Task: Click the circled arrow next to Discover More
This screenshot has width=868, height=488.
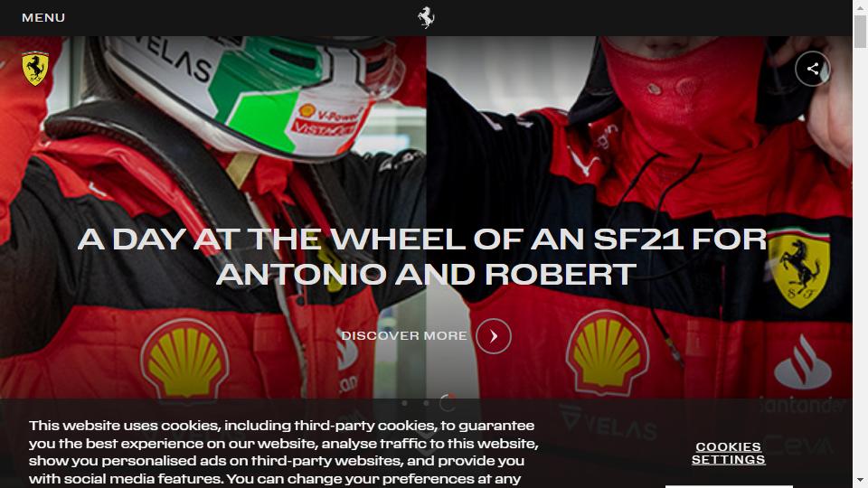Action: click(494, 336)
